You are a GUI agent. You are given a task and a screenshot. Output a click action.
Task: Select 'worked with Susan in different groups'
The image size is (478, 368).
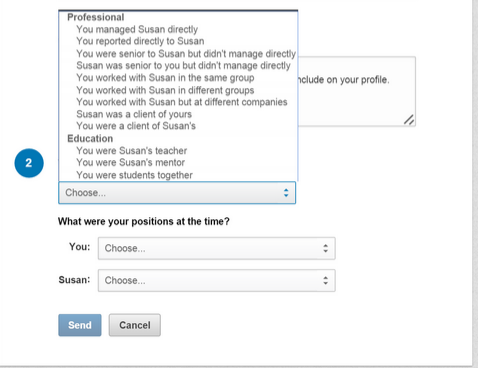pos(178,90)
